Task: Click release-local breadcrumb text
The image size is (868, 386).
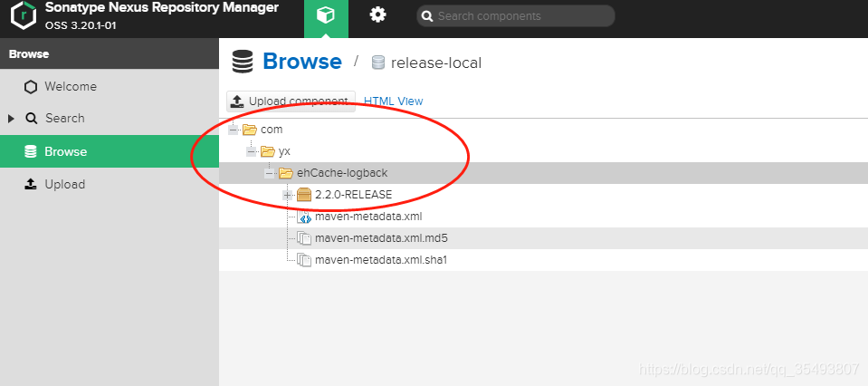Action: pos(436,63)
